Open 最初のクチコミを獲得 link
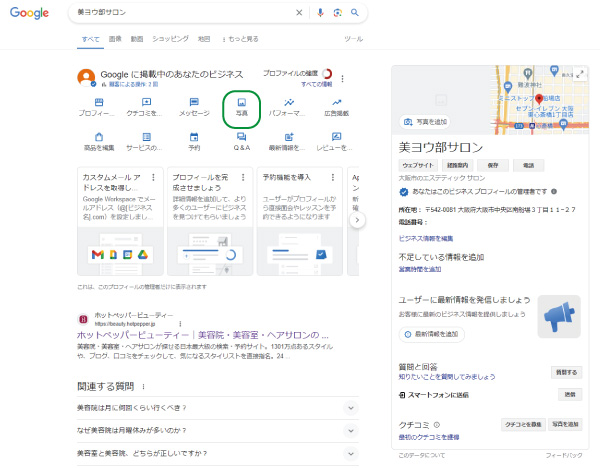Screen dimensions: 600x468 [429, 437]
